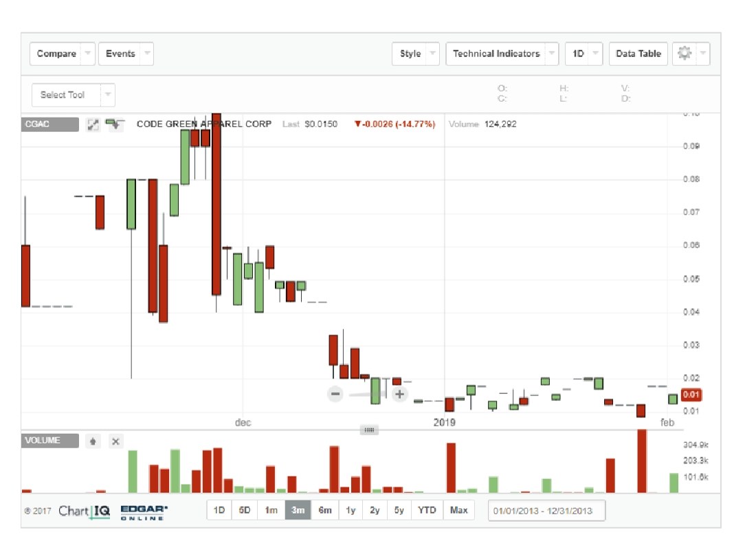The width and height of the screenshot is (756, 550).
Task: Select the 2y range tab
Action: click(x=375, y=510)
